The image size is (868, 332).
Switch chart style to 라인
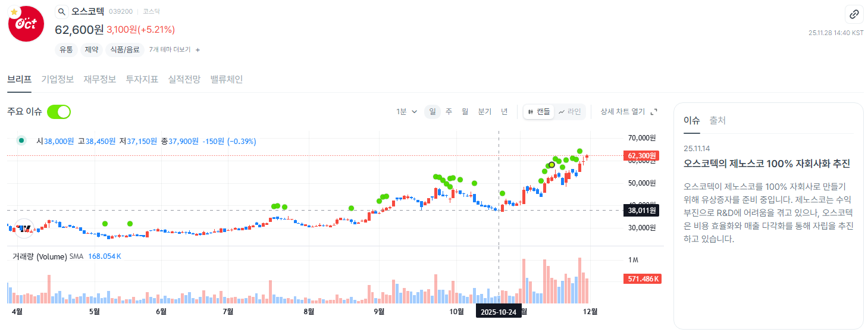coord(569,111)
